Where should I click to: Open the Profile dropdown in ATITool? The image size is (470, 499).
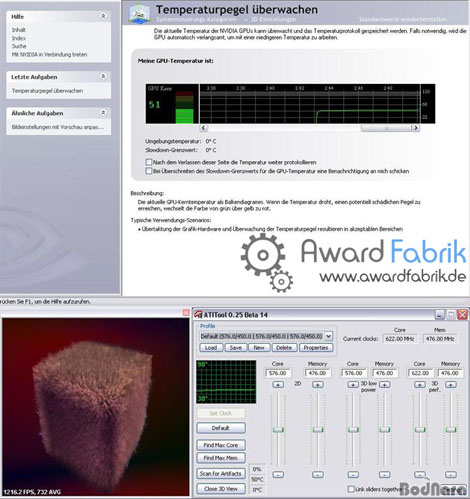tap(328, 336)
